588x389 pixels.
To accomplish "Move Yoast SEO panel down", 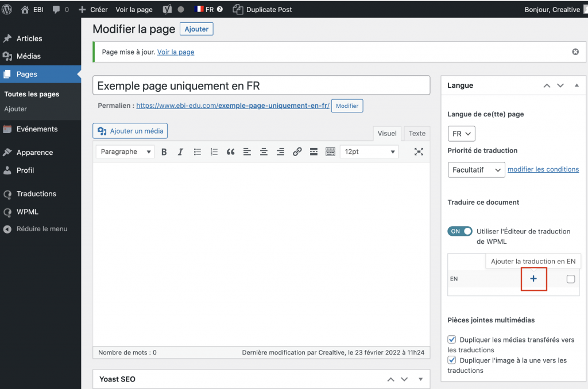I will tap(404, 379).
